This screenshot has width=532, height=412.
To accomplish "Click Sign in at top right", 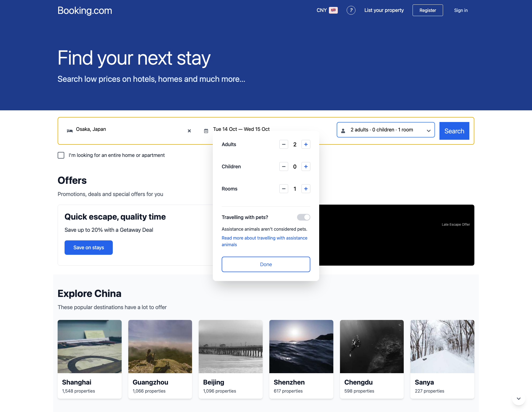I will [x=461, y=10].
